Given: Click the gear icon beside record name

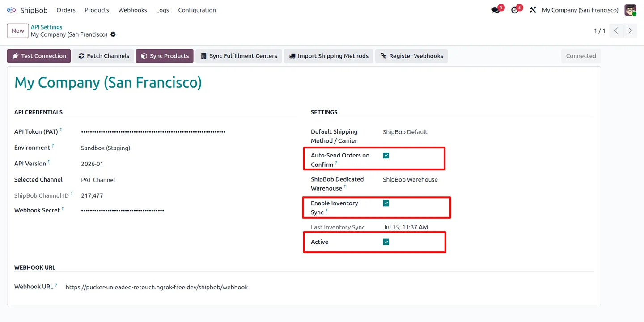Looking at the screenshot, I should [x=113, y=34].
